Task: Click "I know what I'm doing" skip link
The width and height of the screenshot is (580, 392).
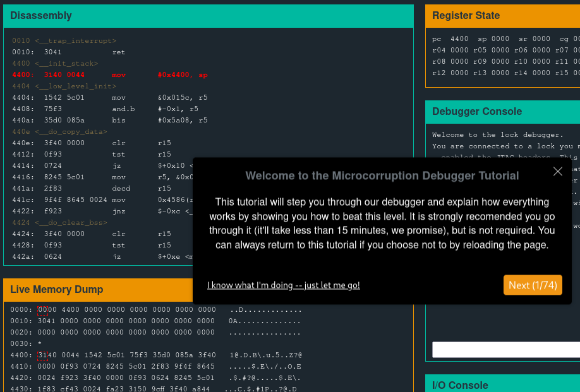Action: point(283,285)
